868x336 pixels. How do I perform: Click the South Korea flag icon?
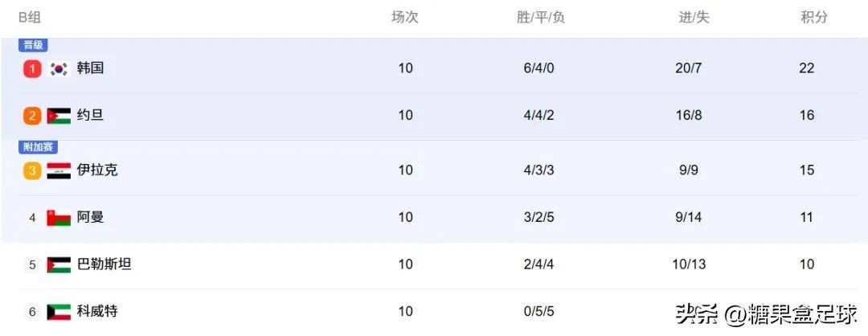(x=59, y=68)
